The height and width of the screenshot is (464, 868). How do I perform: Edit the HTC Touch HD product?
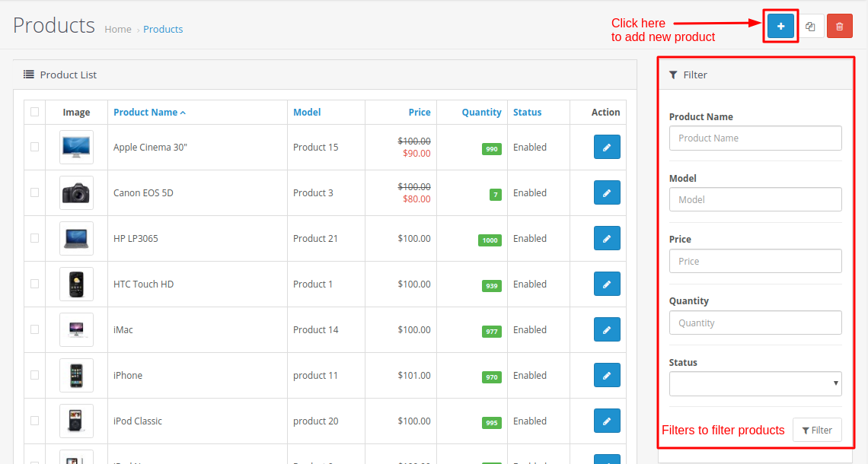tap(607, 284)
